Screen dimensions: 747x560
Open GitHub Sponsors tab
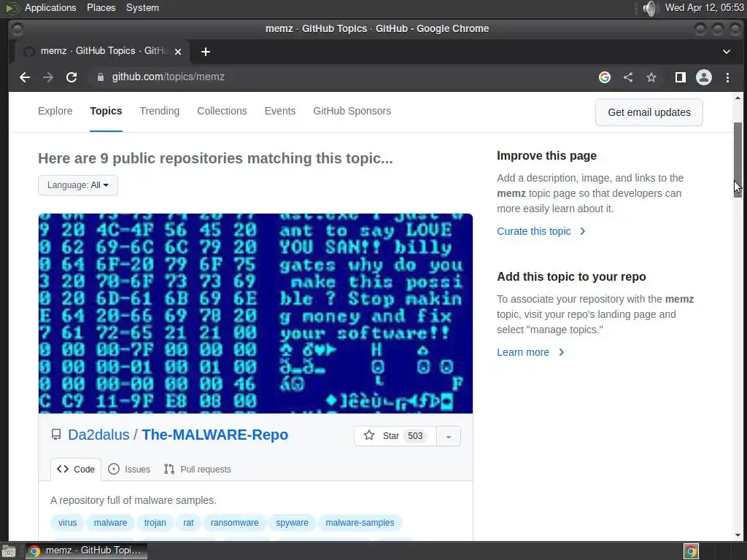(x=352, y=111)
